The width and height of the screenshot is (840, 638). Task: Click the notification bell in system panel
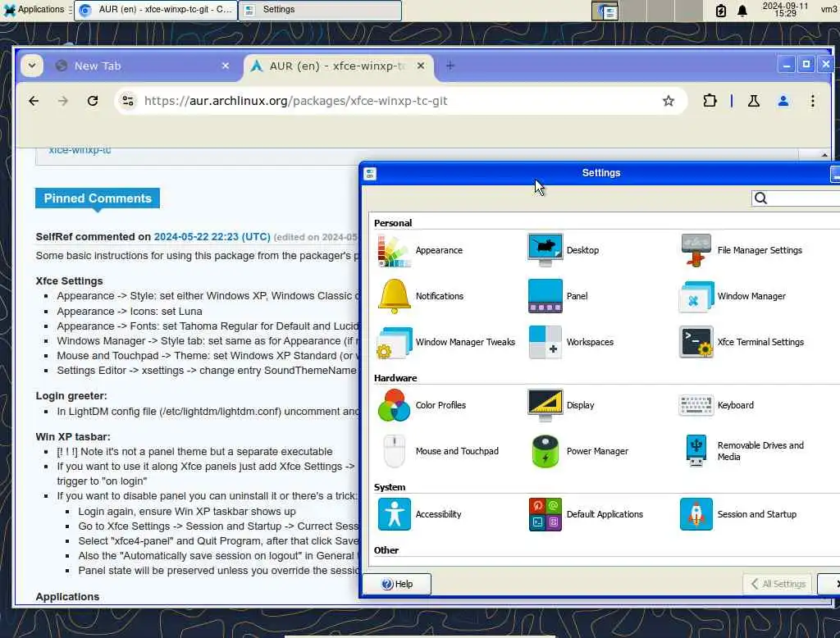pyautogui.click(x=742, y=11)
